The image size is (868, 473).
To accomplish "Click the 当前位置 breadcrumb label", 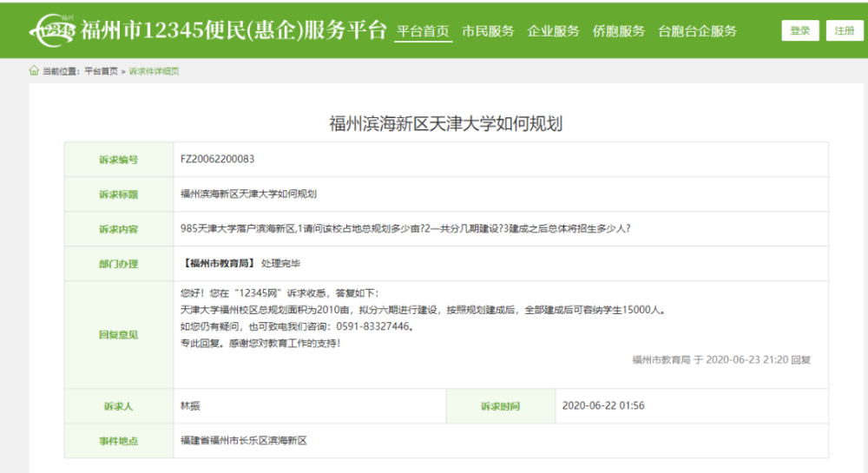I will tap(62, 71).
